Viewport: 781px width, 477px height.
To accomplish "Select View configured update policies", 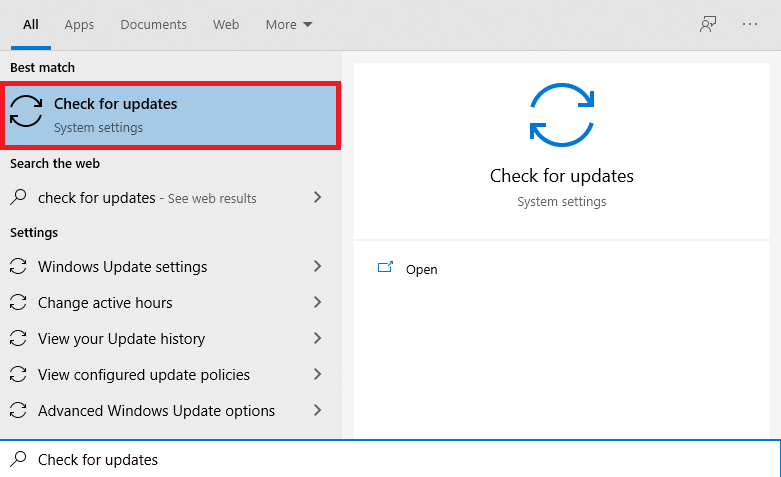I will pyautogui.click(x=144, y=375).
